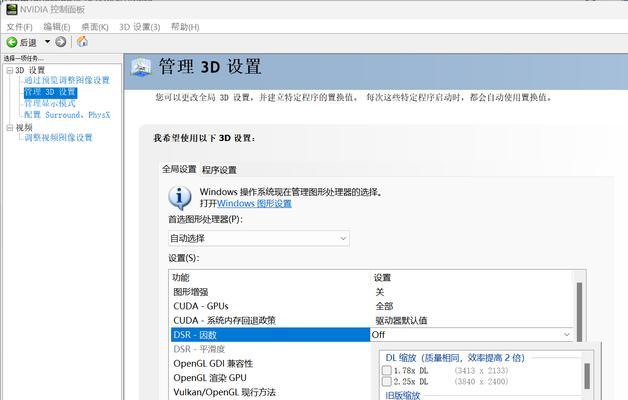Open the 3D 设置(3) menu

[139, 27]
